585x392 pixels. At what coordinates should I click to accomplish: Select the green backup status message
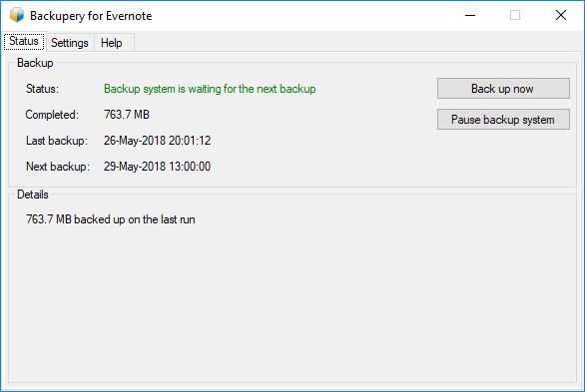210,89
